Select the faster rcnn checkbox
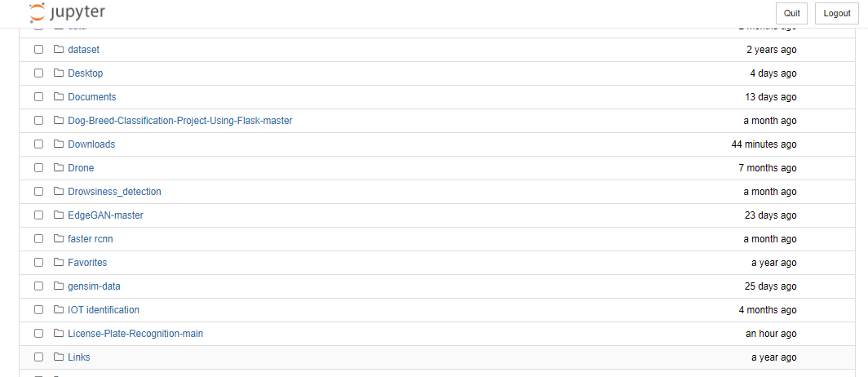This screenshot has height=377, width=868. (x=38, y=239)
